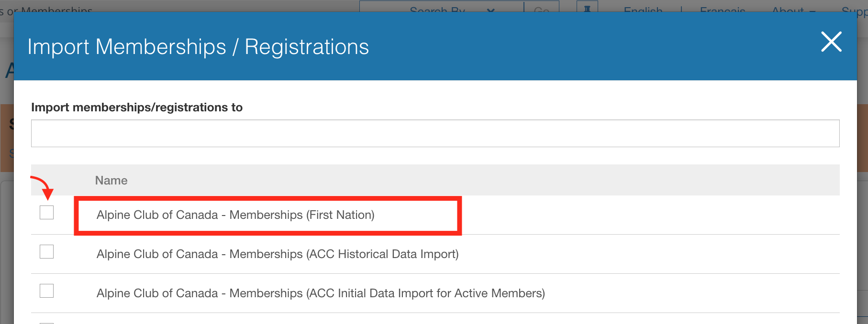Select the ACC Initial Data Import row name
This screenshot has height=324, width=868.
tap(321, 293)
